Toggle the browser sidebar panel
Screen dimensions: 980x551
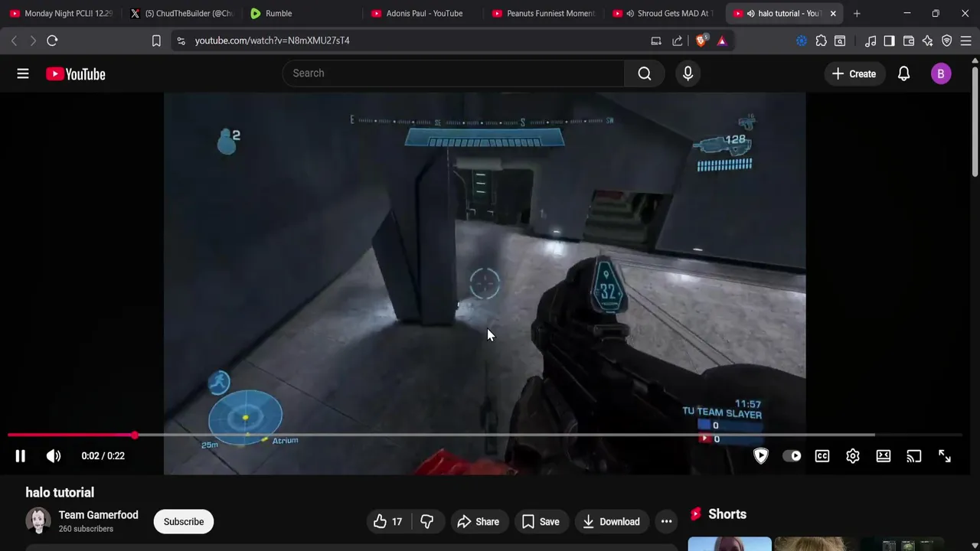(x=889, y=41)
